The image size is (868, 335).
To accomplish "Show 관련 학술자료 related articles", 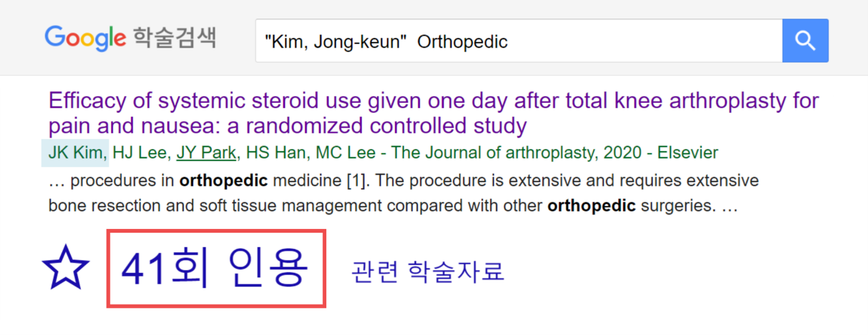I will tap(428, 271).
